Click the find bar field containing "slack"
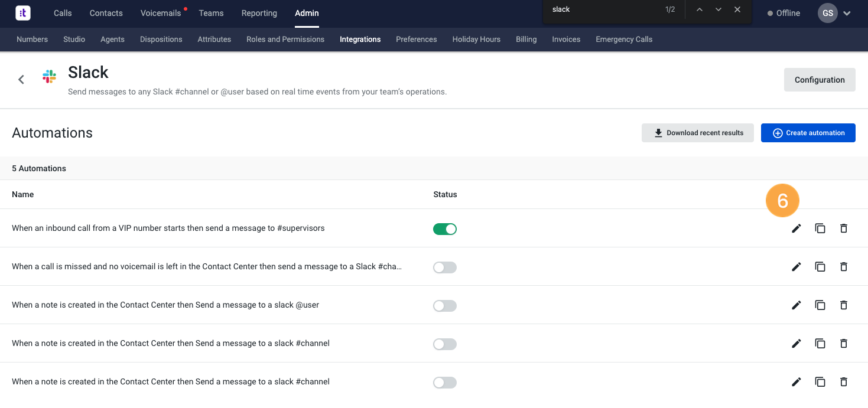This screenshot has width=868, height=408. point(603,9)
